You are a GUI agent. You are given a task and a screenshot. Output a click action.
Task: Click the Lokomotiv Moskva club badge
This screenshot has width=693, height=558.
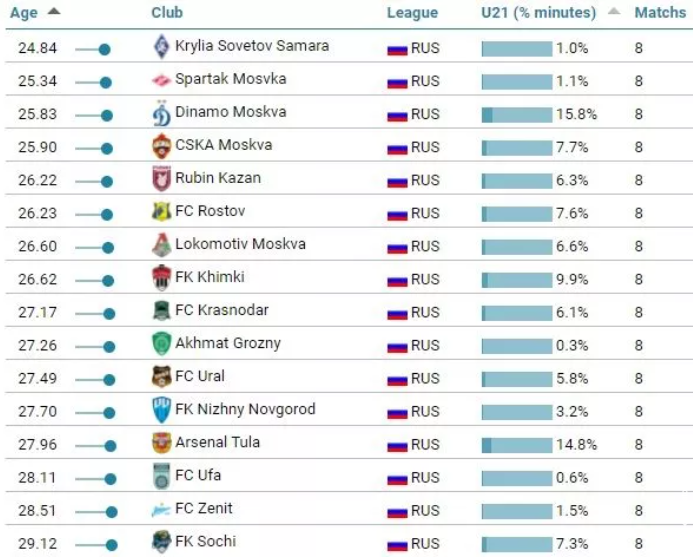[162, 245]
